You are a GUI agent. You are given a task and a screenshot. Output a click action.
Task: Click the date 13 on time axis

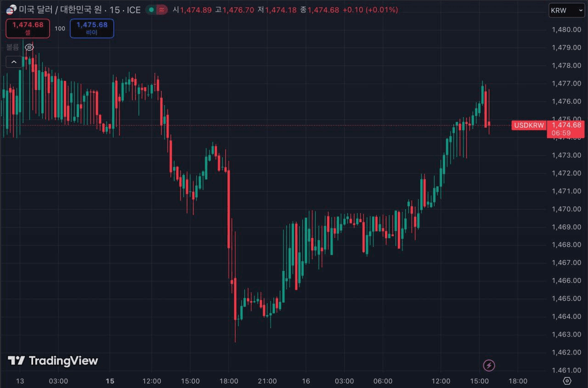[x=20, y=381]
